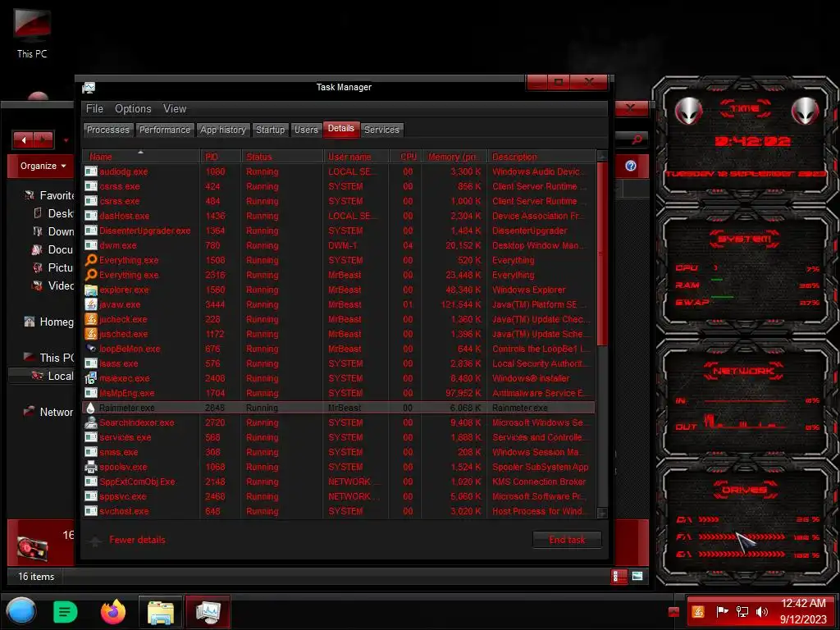840x630 pixels.
Task: Switch Explorer to large icons view
Action: click(637, 577)
